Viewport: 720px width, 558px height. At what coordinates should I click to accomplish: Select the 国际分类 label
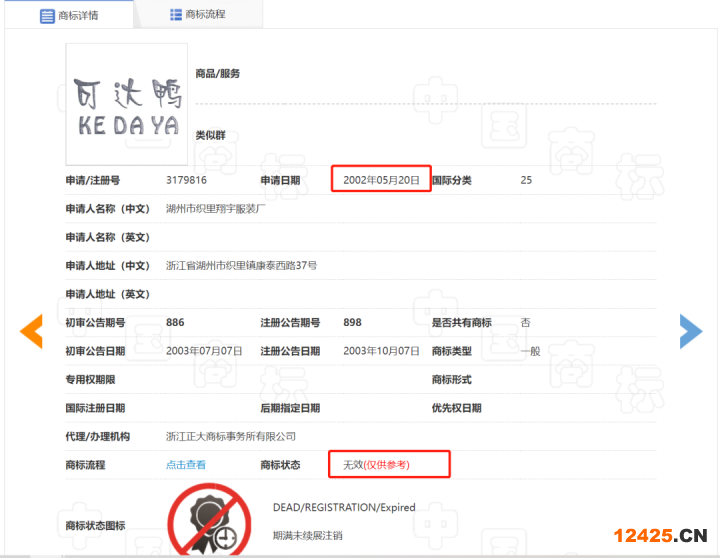451,180
